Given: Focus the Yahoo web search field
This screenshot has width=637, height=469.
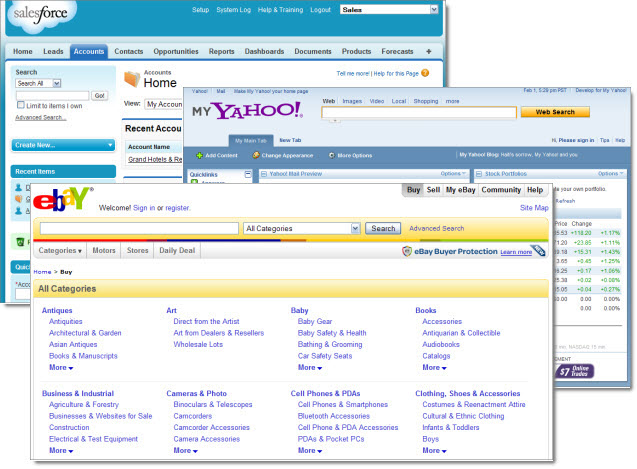Looking at the screenshot, I should [418, 112].
